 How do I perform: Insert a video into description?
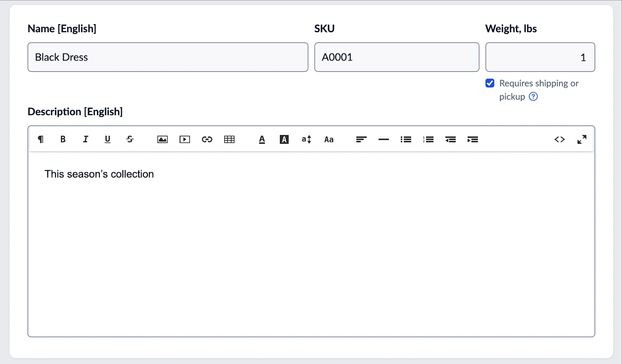[x=185, y=139]
